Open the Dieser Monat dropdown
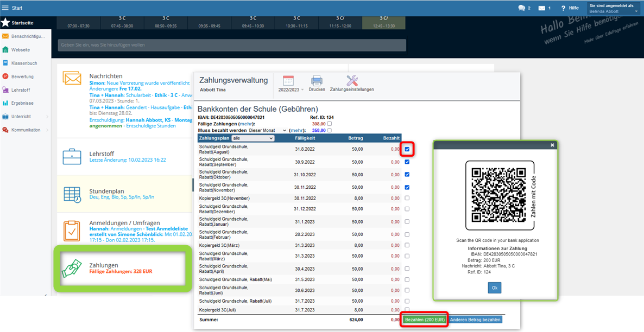This screenshot has height=332, width=644. [x=267, y=130]
